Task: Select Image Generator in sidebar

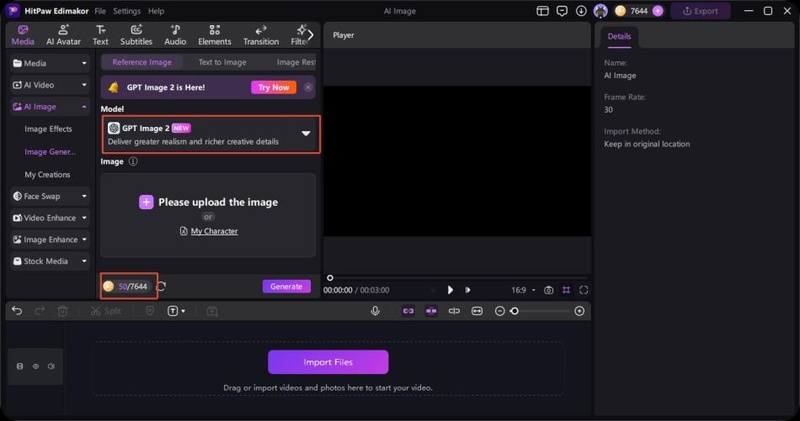Action: [49, 152]
